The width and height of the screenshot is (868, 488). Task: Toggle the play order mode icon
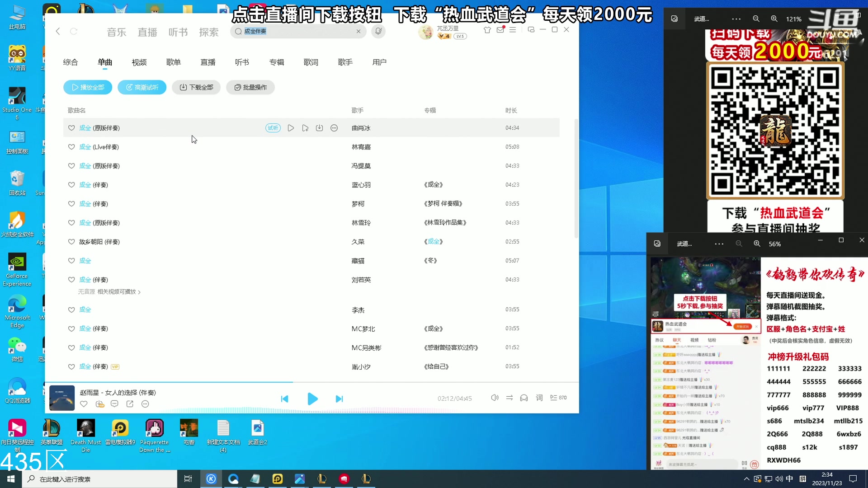click(x=509, y=398)
